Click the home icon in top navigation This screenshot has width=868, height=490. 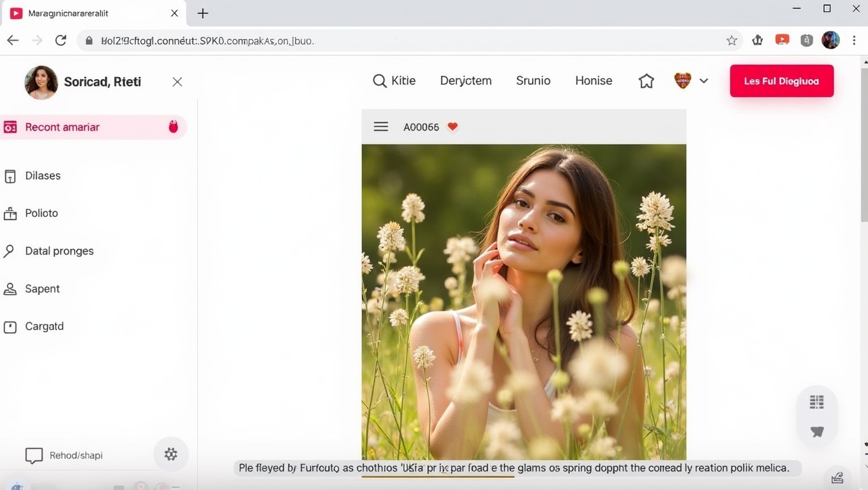click(646, 81)
